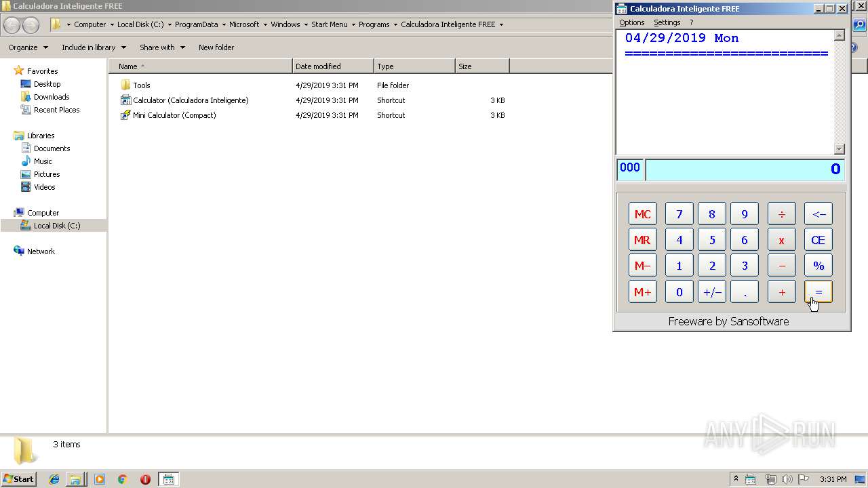Click the multiplication x key
This screenshot has height=488, width=868.
pos(781,240)
